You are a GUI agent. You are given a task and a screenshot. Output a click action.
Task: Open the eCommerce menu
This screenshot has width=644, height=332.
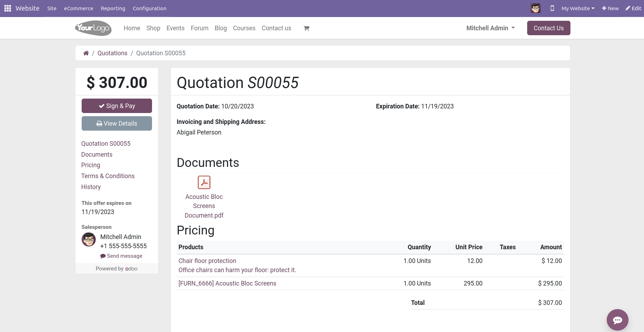(78, 8)
